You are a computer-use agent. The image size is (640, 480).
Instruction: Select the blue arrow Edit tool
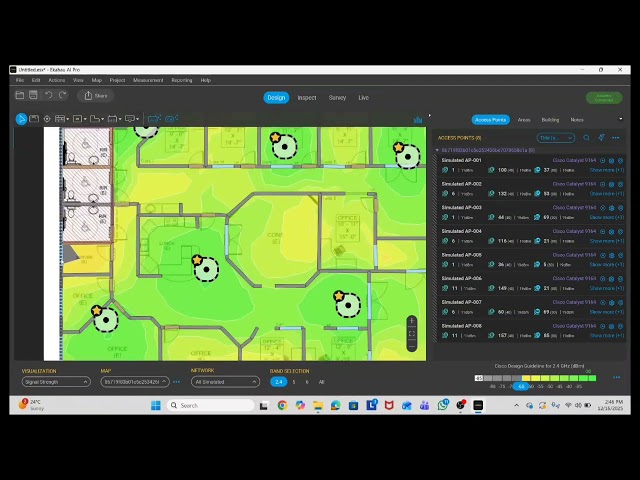click(x=21, y=119)
